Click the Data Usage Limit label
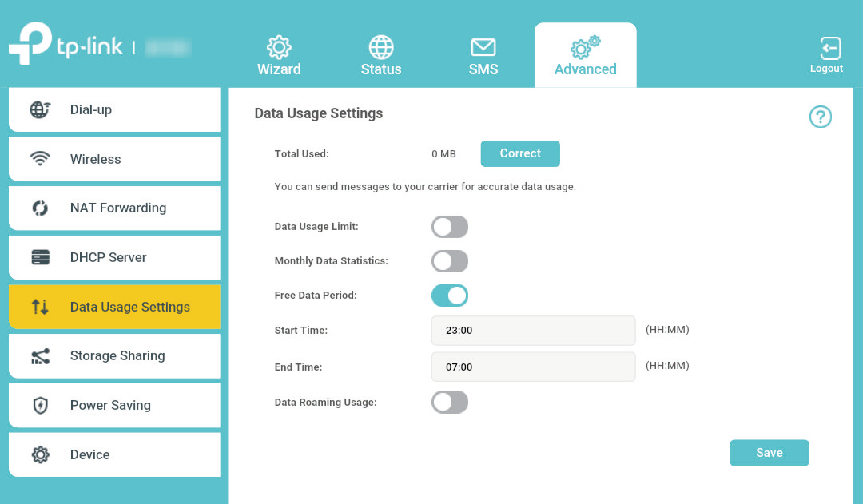Image resolution: width=863 pixels, height=504 pixels. pos(316,227)
